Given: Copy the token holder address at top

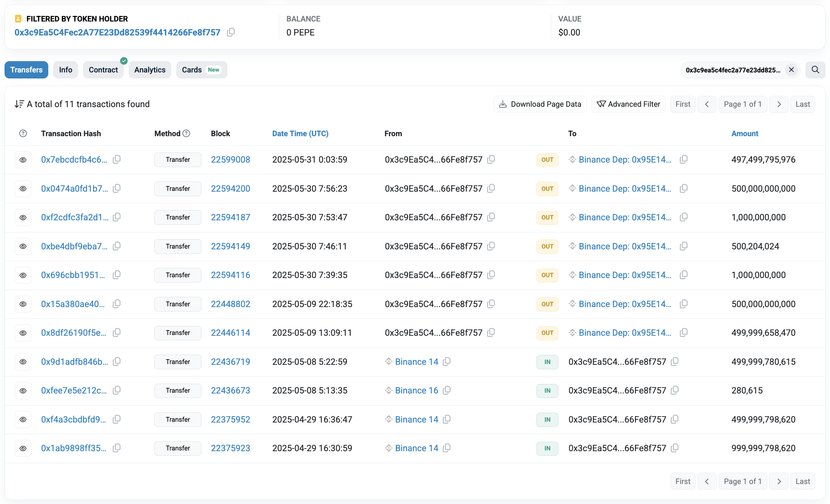Looking at the screenshot, I should tap(231, 32).
